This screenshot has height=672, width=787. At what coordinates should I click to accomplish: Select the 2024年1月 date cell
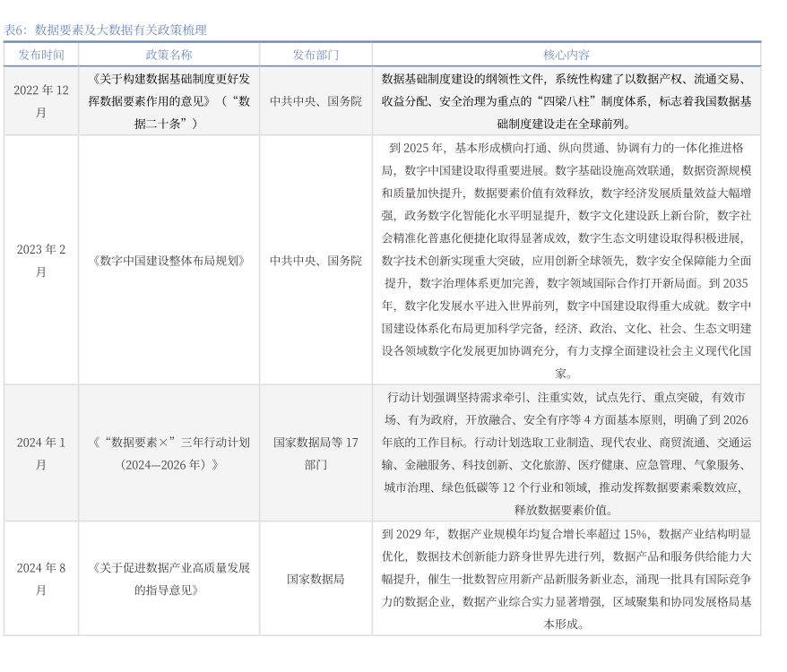click(x=41, y=453)
